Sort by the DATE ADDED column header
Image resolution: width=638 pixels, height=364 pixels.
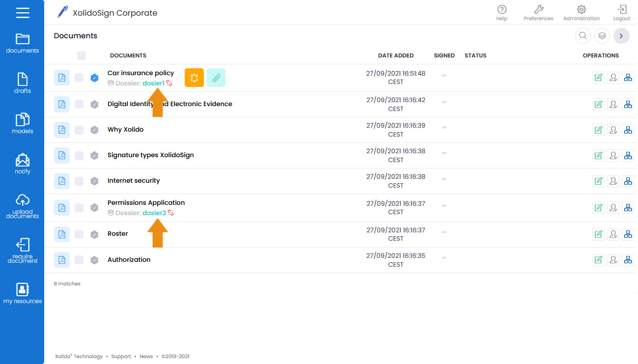396,56
